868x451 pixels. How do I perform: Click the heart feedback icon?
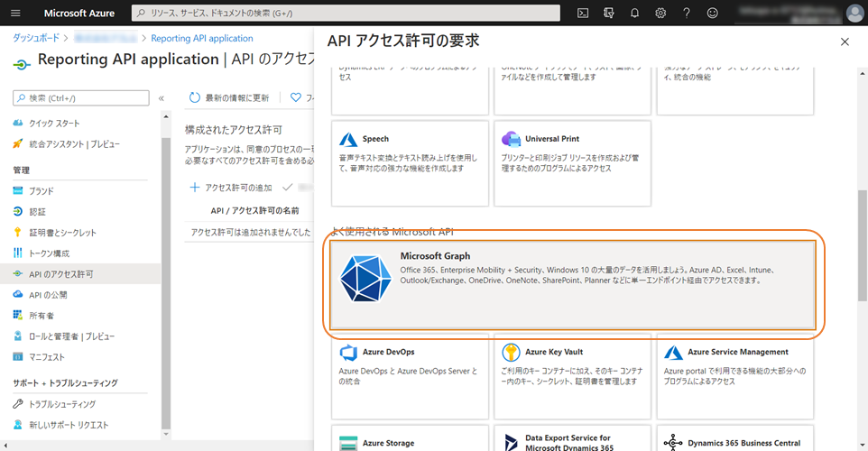tap(296, 97)
